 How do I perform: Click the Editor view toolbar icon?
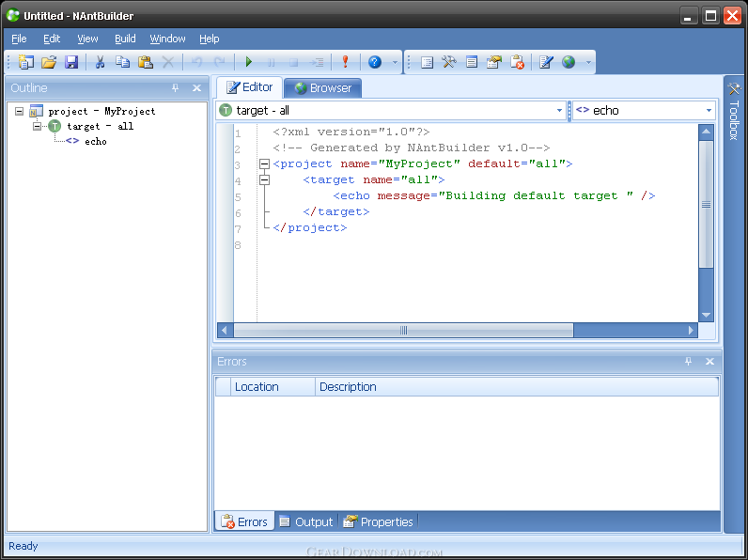(x=546, y=62)
